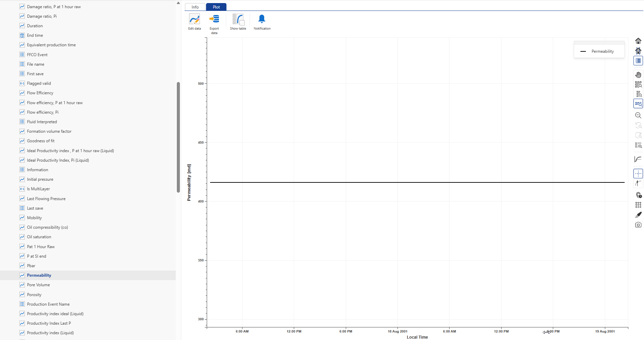Screen dimensions: 644x340
Task: Select the pan hand tool
Action: coord(638,75)
